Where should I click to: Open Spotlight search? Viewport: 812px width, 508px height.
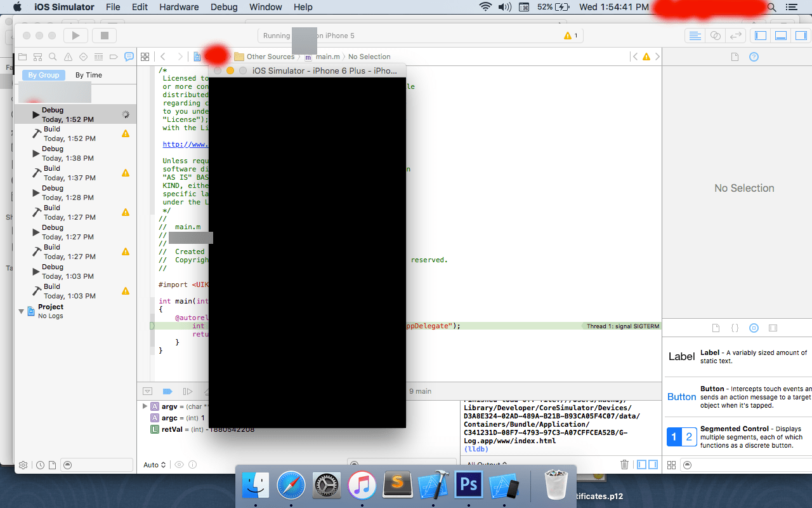click(771, 7)
